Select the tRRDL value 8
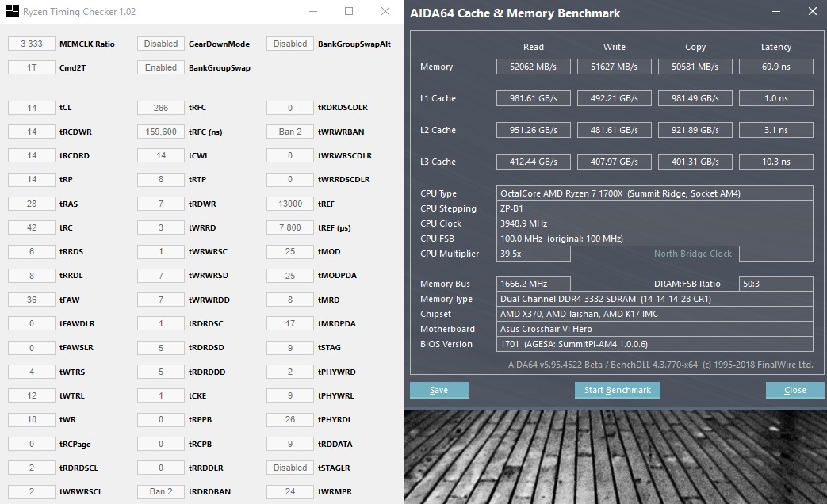This screenshot has width=827, height=504. (32, 276)
